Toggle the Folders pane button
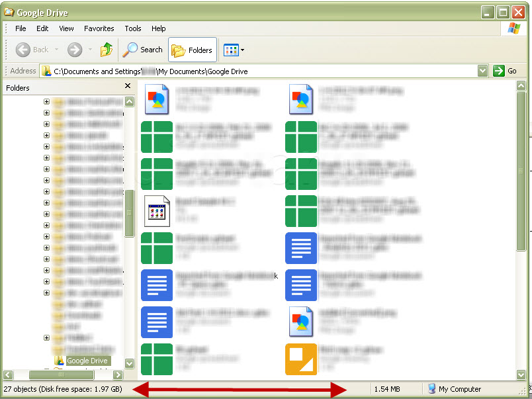The height and width of the screenshot is (399, 532). [x=193, y=50]
